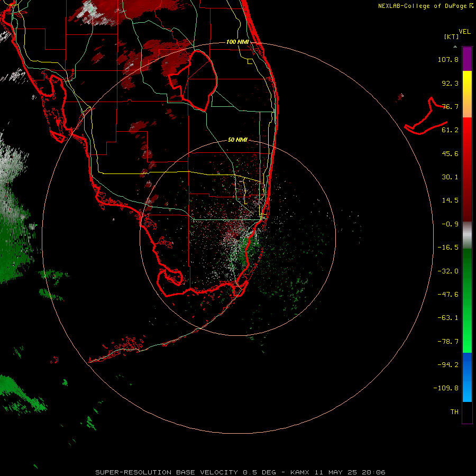Click the 61.2 legend value
Image resolution: width=476 pixels, height=476 pixels.
(x=450, y=130)
